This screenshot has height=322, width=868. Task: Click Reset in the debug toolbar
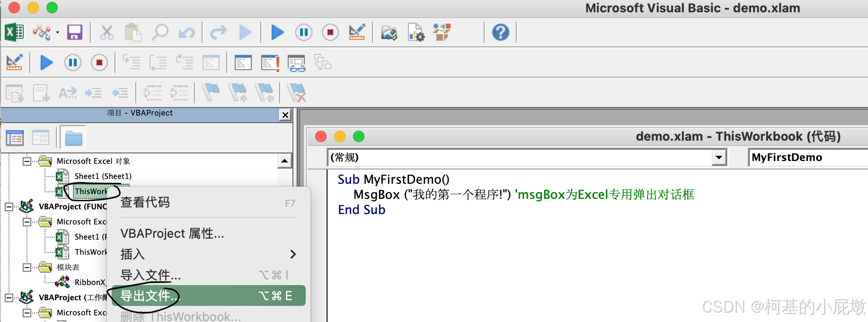click(99, 63)
